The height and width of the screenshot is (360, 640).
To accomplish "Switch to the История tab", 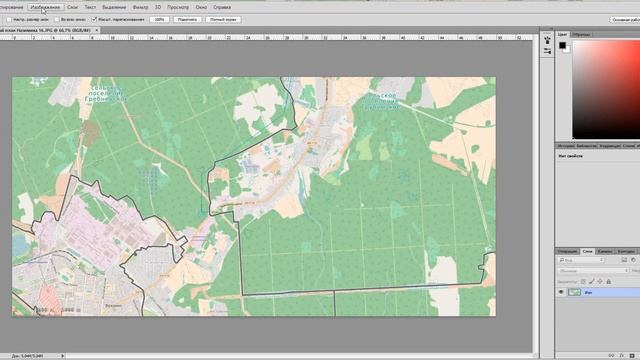I will (x=566, y=146).
